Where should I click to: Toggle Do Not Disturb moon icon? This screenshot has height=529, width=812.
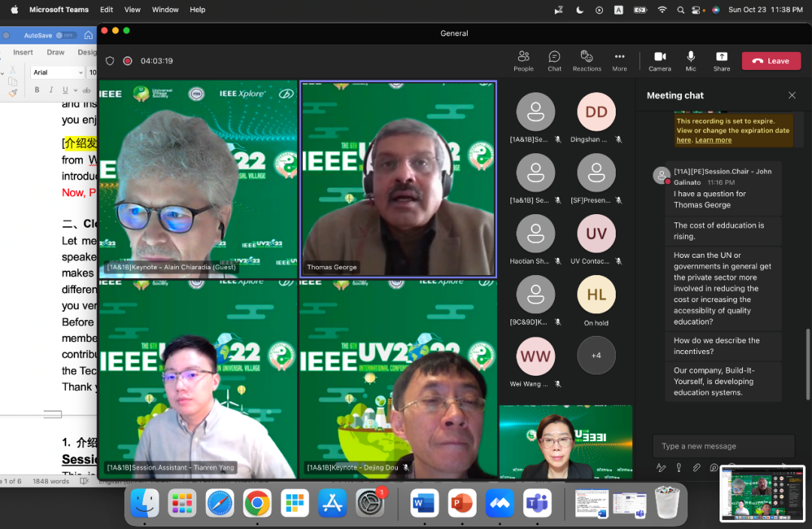pyautogui.click(x=580, y=10)
